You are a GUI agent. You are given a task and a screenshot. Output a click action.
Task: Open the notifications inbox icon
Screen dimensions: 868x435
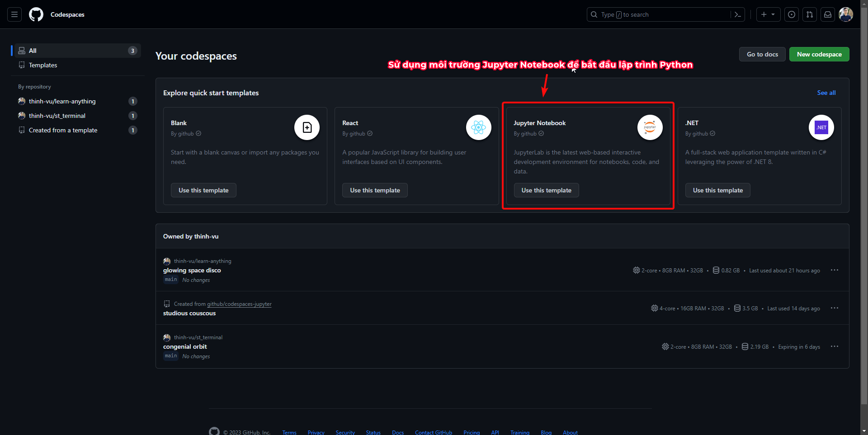click(x=828, y=14)
